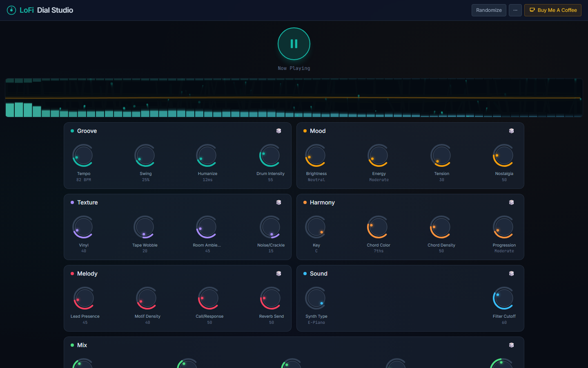The height and width of the screenshot is (368, 588).
Task: Click the Room Ambience knob
Action: tap(207, 227)
